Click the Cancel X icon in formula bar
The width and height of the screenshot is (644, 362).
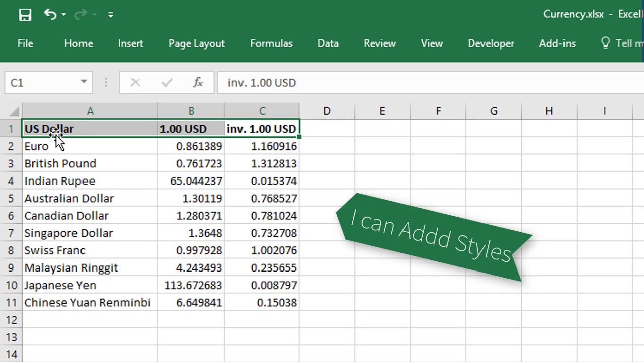(x=135, y=83)
